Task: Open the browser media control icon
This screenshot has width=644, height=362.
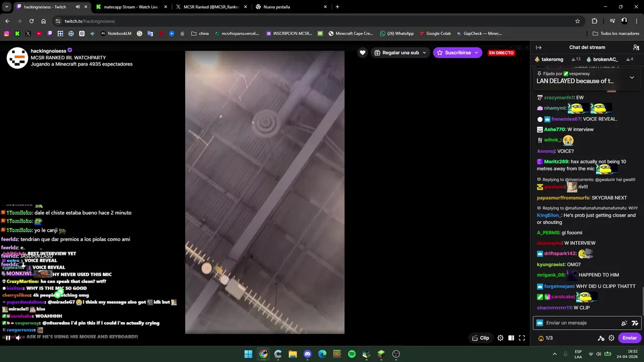Action: tap(612, 21)
